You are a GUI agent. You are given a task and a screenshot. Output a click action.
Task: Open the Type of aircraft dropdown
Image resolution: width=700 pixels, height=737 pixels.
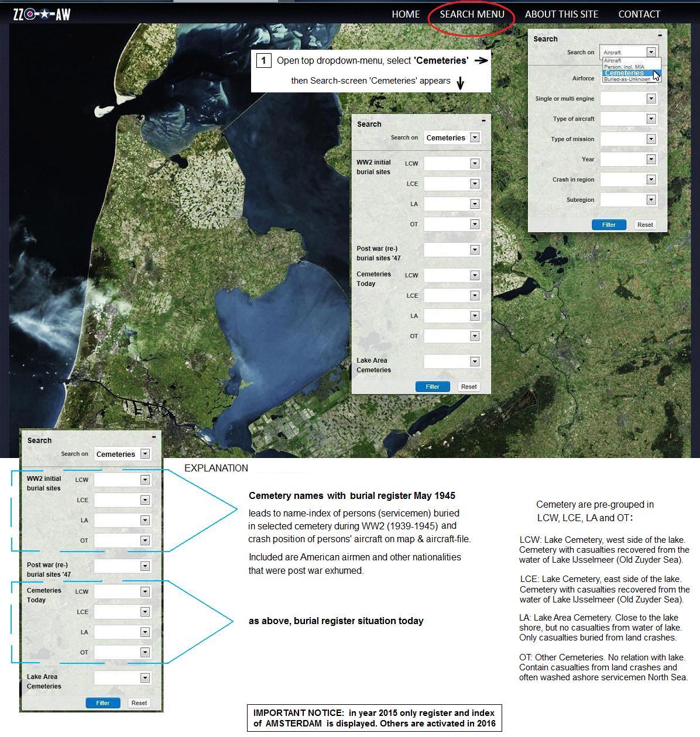coord(651,119)
